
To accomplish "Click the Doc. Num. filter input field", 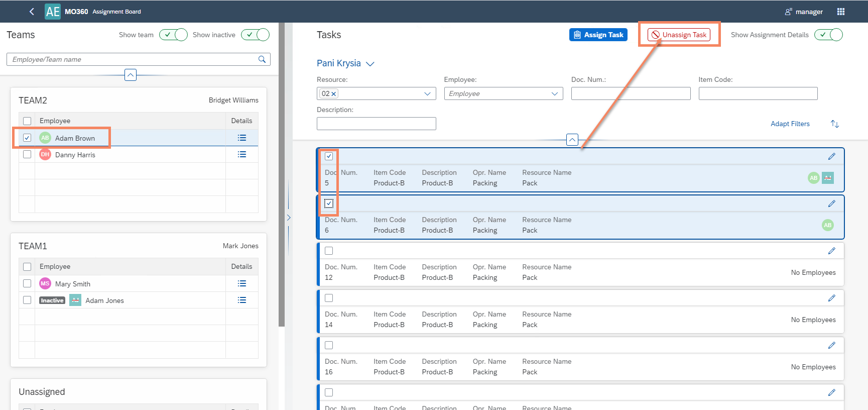I will [x=631, y=93].
